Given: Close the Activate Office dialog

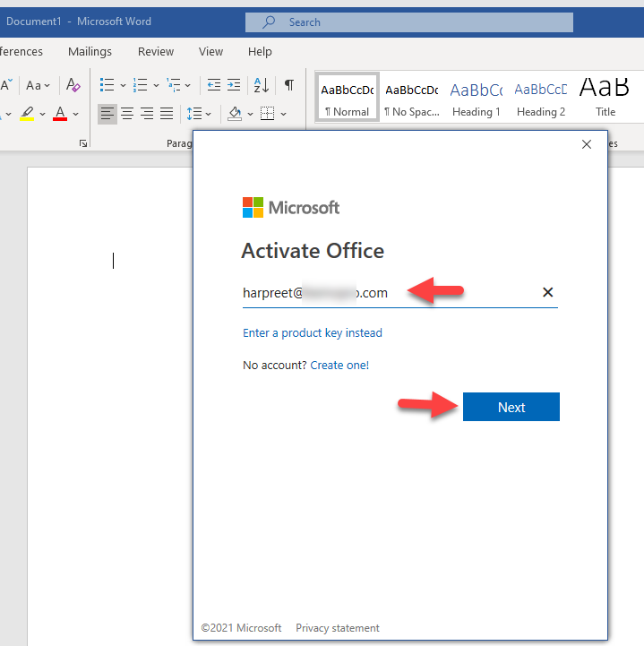Looking at the screenshot, I should [x=587, y=144].
